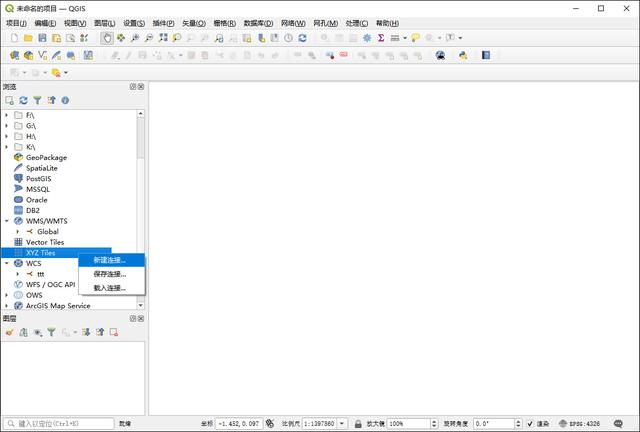Image resolution: width=640 pixels, height=432 pixels.
Task: Increase the rotation angle with the stepper
Action: click(518, 421)
